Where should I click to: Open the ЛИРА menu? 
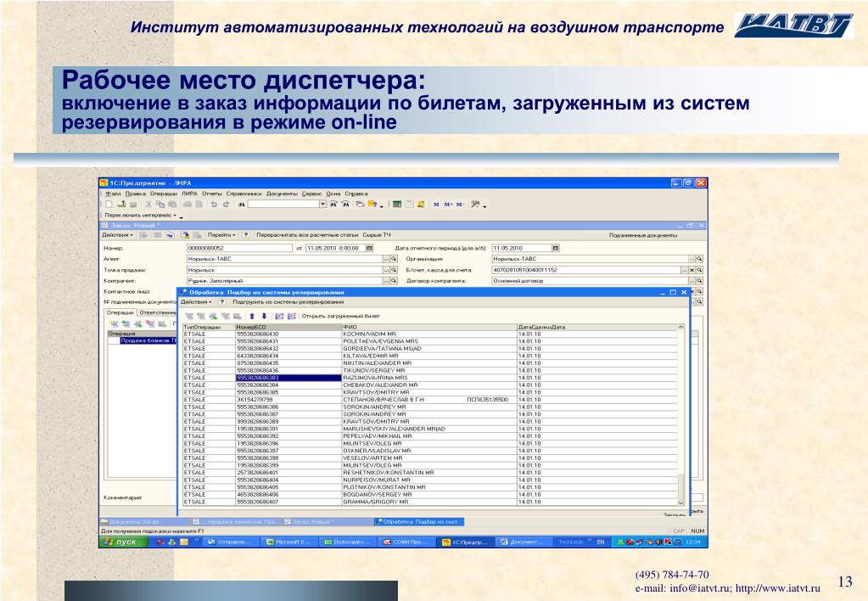pyautogui.click(x=189, y=194)
